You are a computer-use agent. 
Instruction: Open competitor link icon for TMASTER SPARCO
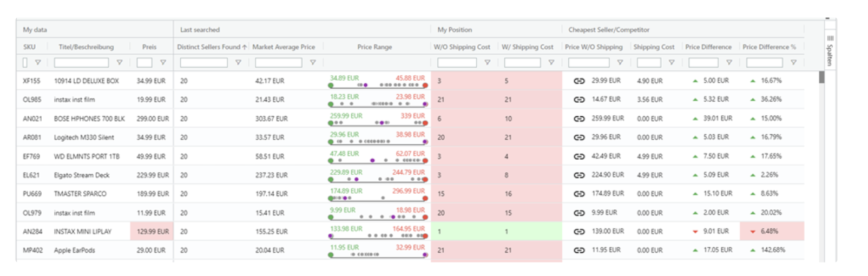[579, 194]
